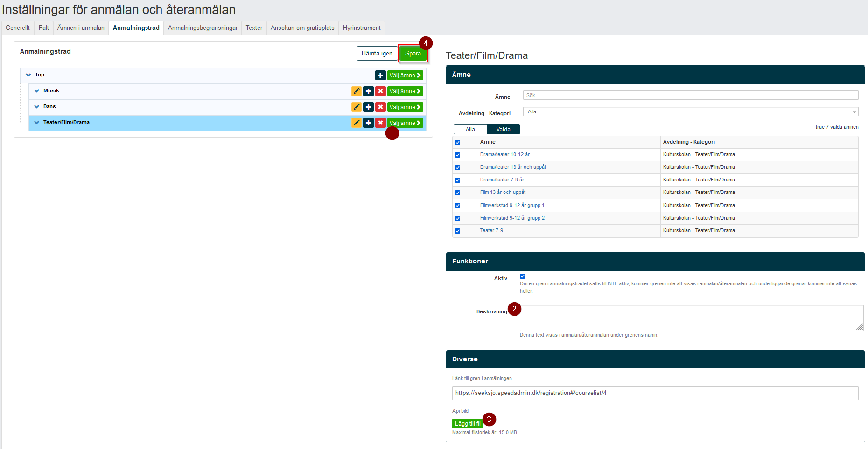Click the pencil edit icon for Dans
The width and height of the screenshot is (868, 449).
pyautogui.click(x=357, y=107)
